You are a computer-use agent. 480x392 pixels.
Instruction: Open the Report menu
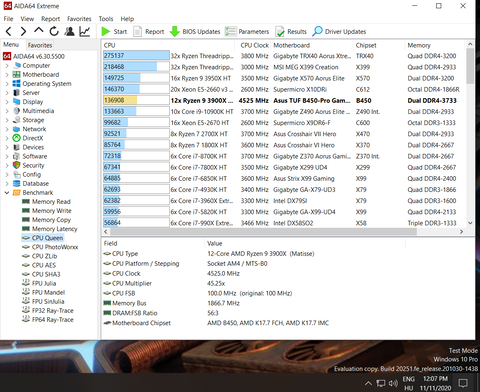point(51,19)
